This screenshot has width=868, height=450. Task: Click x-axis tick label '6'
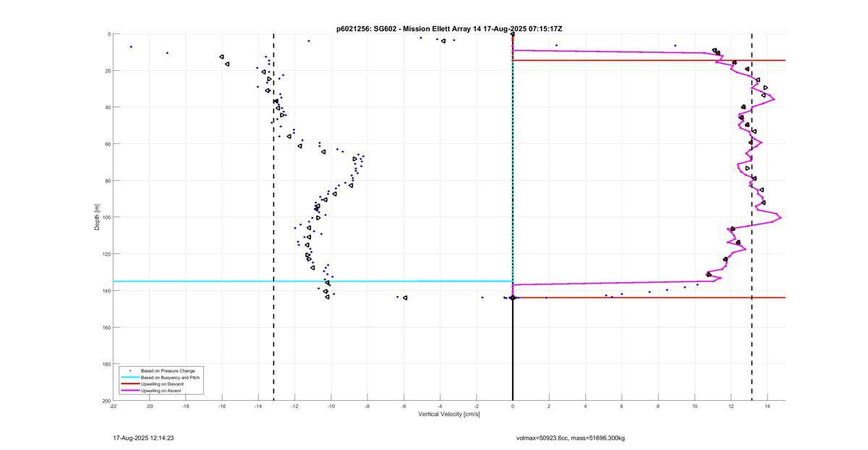[x=621, y=406]
